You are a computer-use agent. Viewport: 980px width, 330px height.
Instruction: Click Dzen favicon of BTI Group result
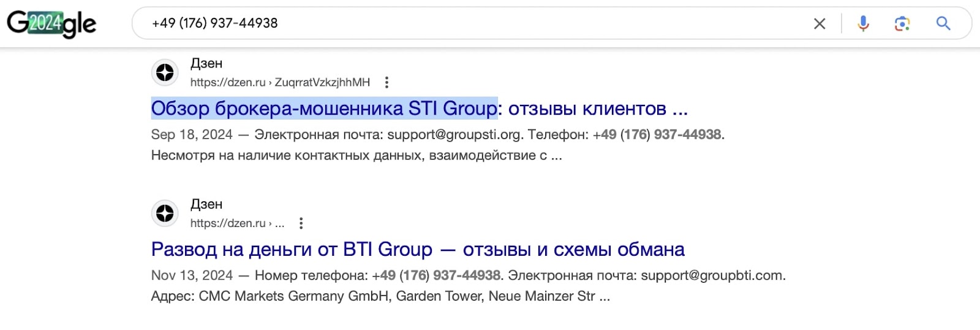[x=165, y=213]
